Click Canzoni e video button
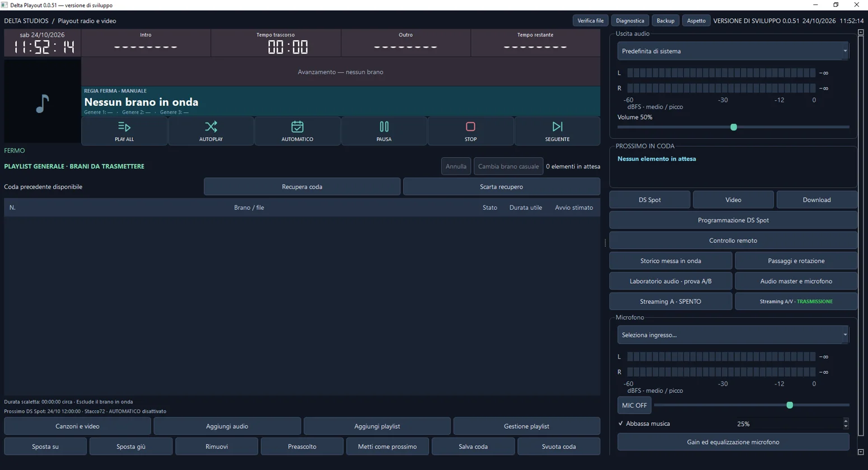This screenshot has height=470, width=868. (x=77, y=426)
